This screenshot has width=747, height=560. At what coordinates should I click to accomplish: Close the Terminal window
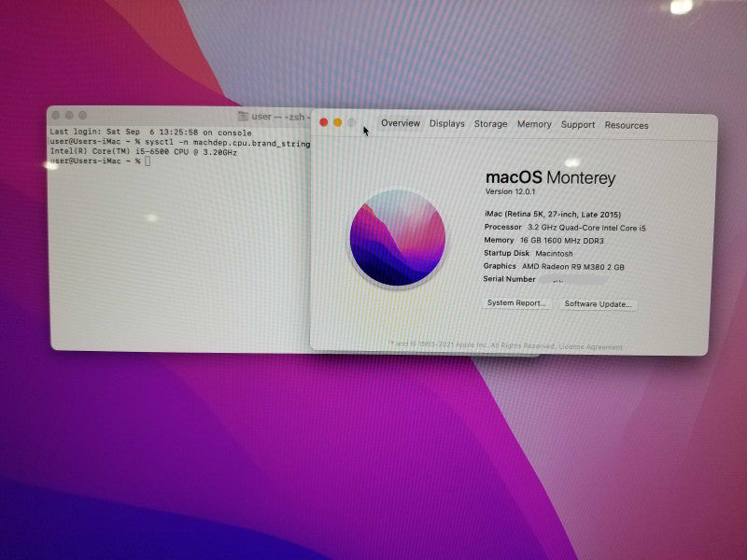tap(56, 115)
